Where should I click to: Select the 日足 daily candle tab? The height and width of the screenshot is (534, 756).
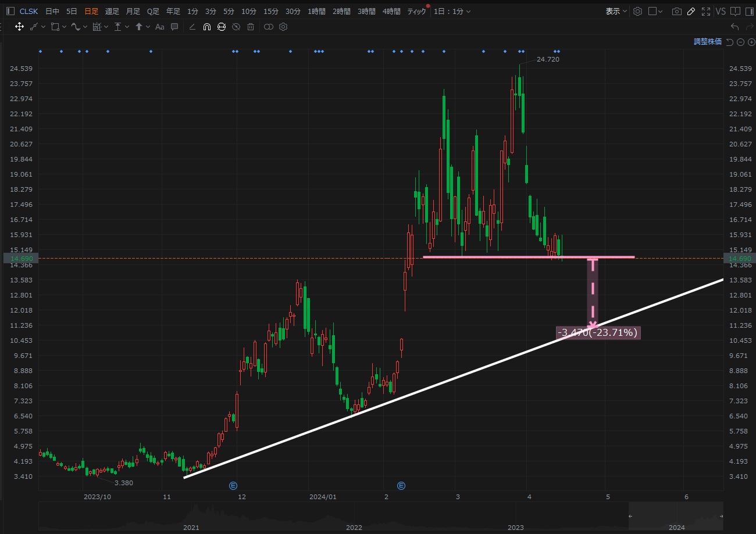(x=91, y=11)
